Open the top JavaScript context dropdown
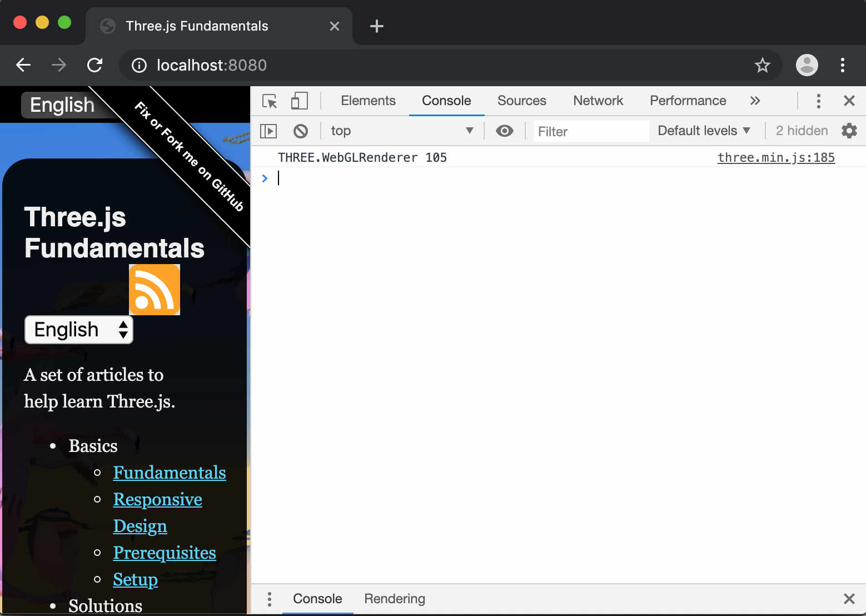This screenshot has width=866, height=616. tap(401, 131)
